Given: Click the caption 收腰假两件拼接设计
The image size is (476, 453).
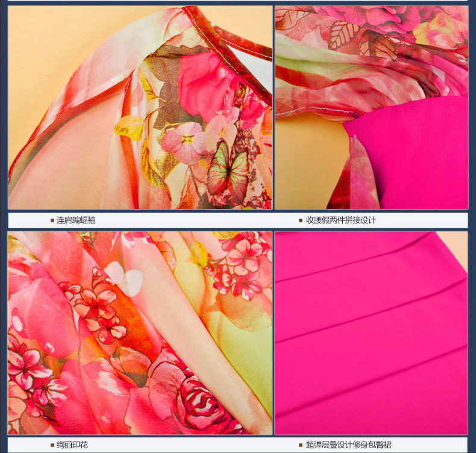Looking at the screenshot, I should 340,220.
